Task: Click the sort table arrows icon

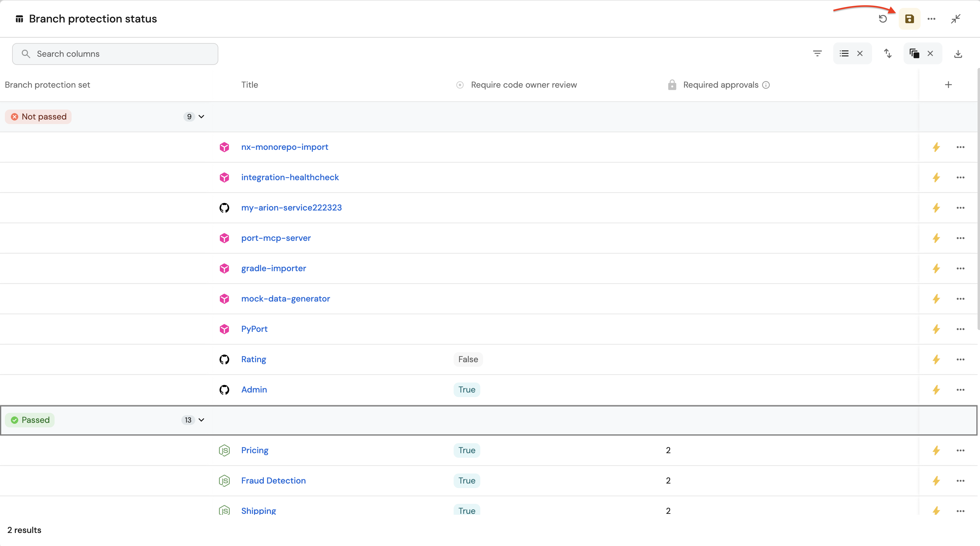Action: click(888, 54)
